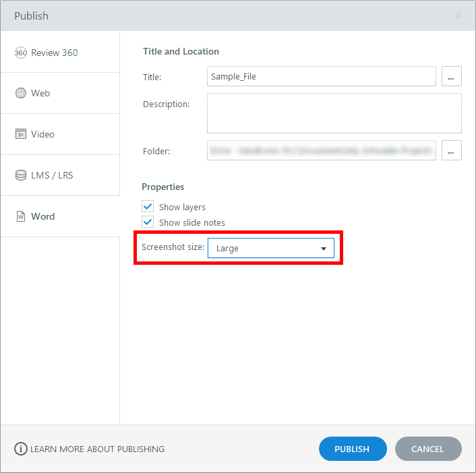
Task: Switch to the Video publish tab
Action: coord(42,134)
